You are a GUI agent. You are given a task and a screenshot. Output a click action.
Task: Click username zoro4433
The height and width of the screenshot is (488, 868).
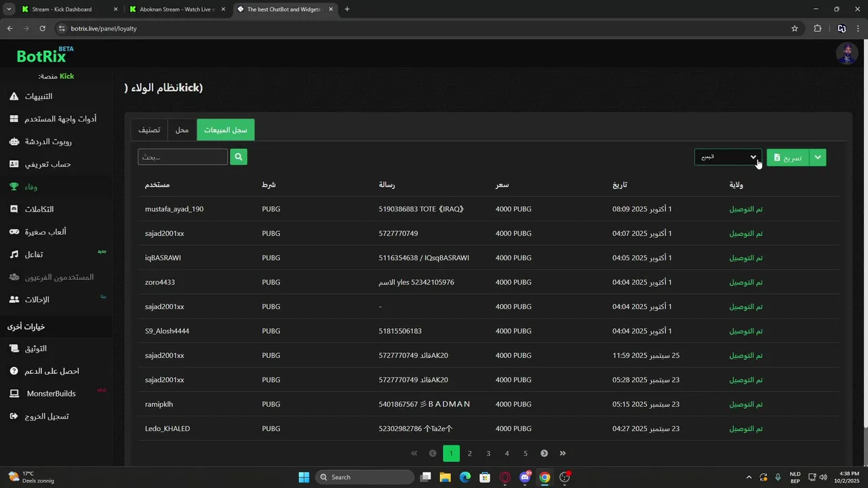(x=160, y=282)
